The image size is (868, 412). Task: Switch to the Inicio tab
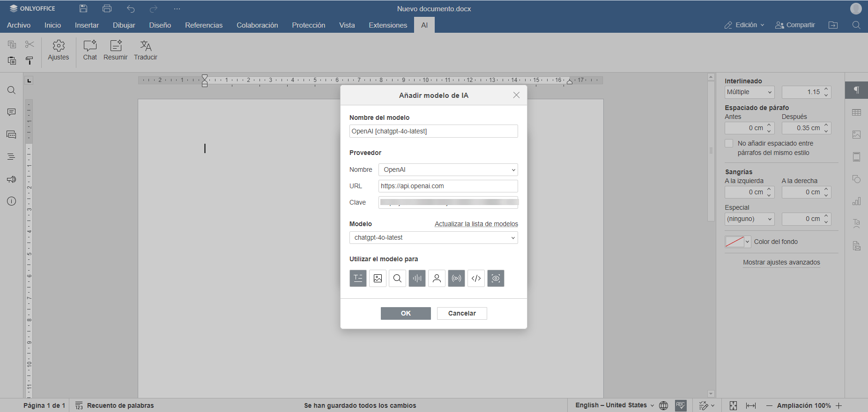click(x=52, y=25)
